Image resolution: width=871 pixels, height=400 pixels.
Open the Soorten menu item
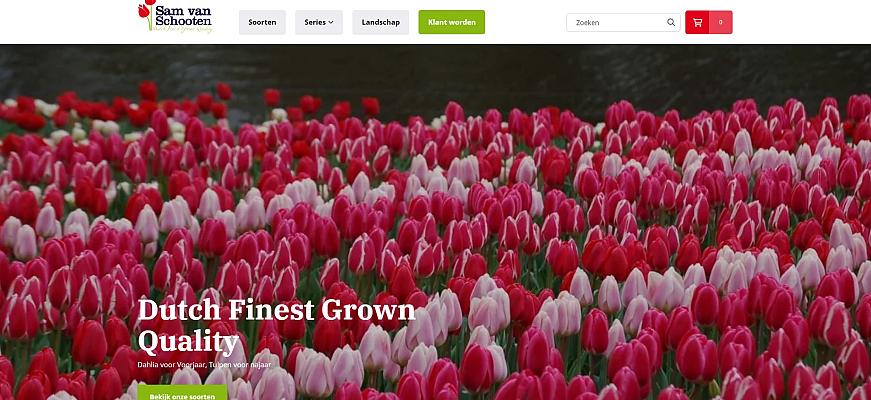pyautogui.click(x=262, y=22)
